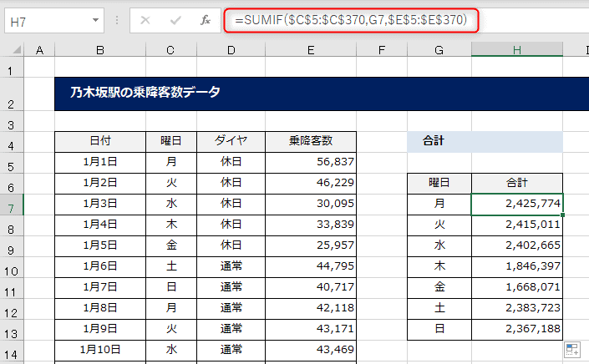Select the value 44,795
Screen dimensions: 589x364
pyautogui.click(x=311, y=267)
